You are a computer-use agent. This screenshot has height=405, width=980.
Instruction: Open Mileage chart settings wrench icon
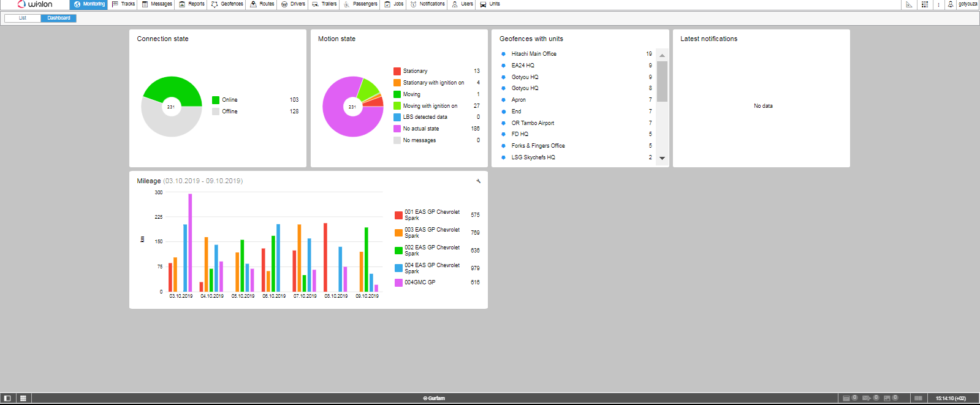click(x=478, y=181)
